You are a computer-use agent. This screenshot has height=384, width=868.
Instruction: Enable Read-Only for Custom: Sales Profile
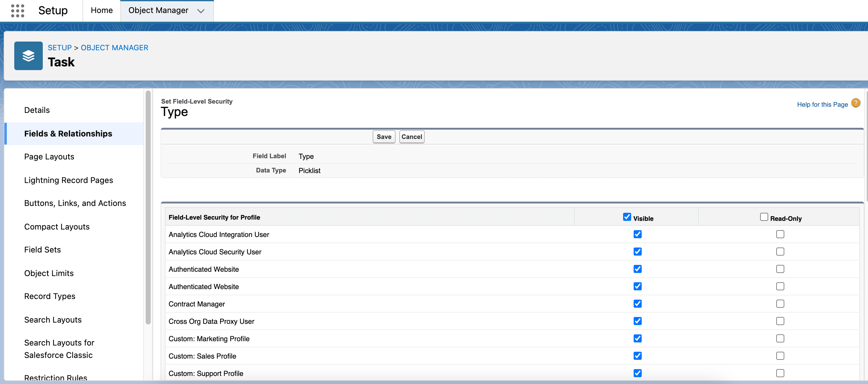click(780, 356)
